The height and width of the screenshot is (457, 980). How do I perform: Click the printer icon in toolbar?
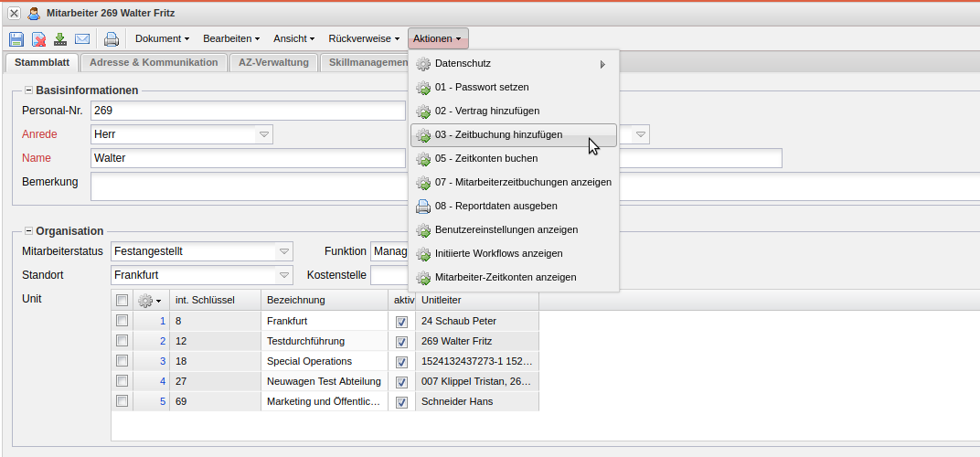(112, 39)
